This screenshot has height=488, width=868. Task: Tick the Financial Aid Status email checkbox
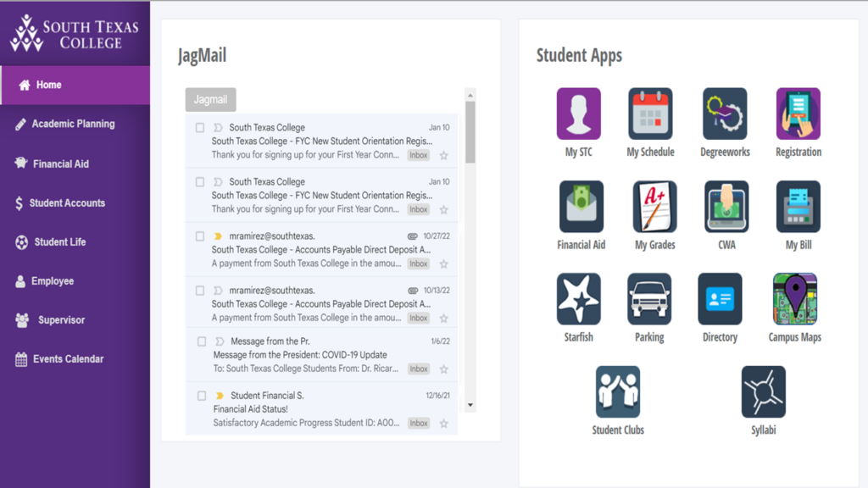[x=202, y=396]
